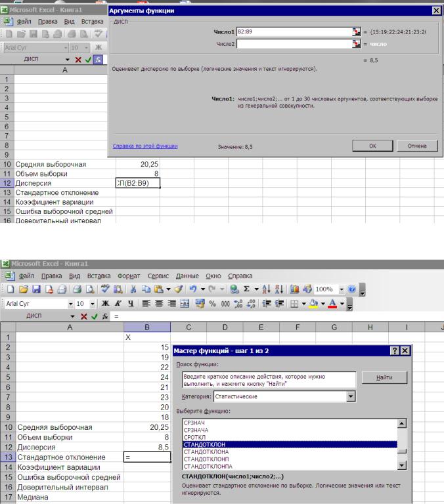Viewport: 444px width, 504px height.
Task: Click the Undo arrow icon
Action: coord(193,289)
